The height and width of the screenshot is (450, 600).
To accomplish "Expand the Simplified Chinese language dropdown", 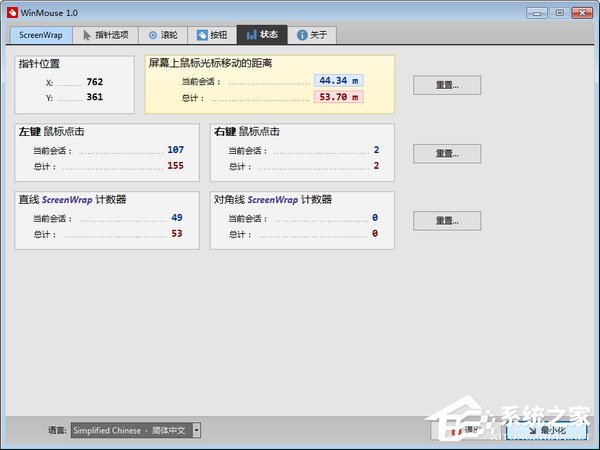I will tap(196, 430).
